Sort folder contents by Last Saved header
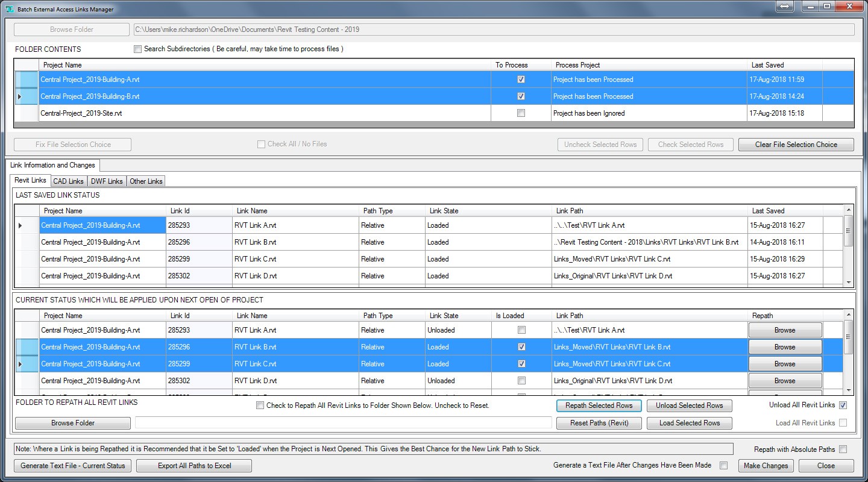This screenshot has height=482, width=868. pos(785,65)
